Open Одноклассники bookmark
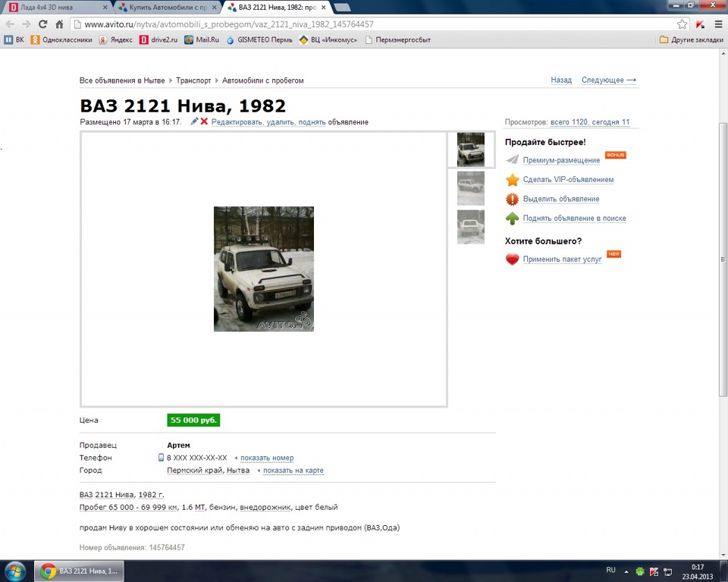Image resolution: width=728 pixels, height=582 pixels. (x=61, y=40)
